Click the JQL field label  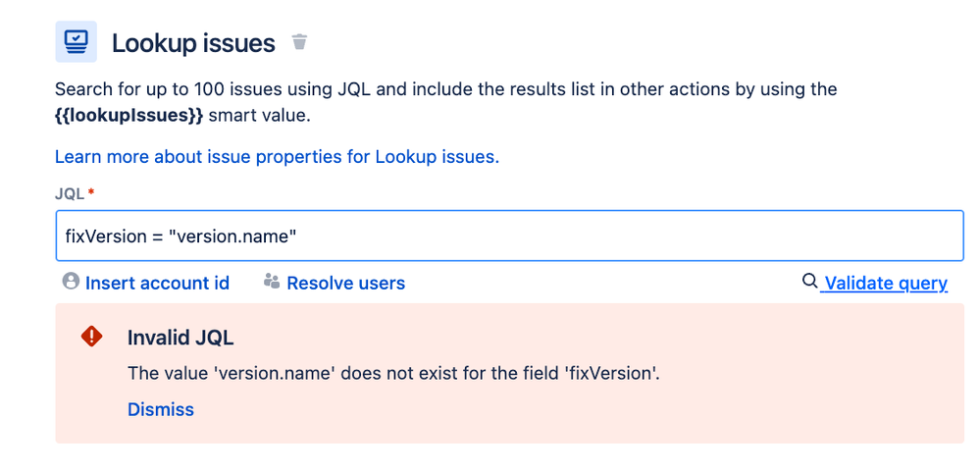point(70,194)
